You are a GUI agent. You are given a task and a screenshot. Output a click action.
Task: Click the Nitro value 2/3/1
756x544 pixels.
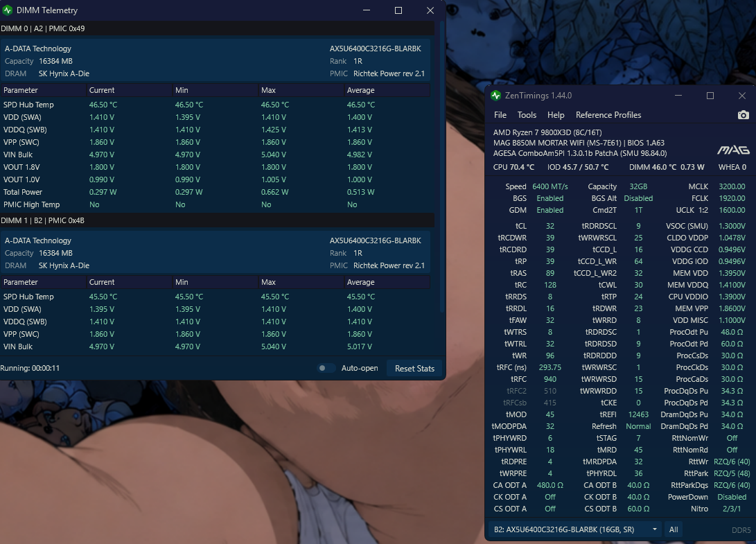click(732, 509)
